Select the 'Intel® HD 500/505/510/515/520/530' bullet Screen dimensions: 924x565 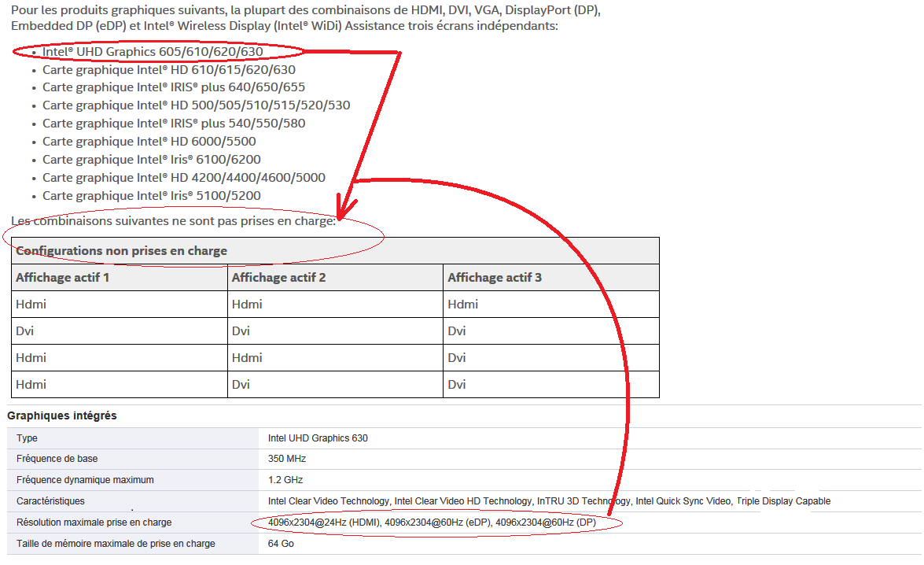click(197, 105)
